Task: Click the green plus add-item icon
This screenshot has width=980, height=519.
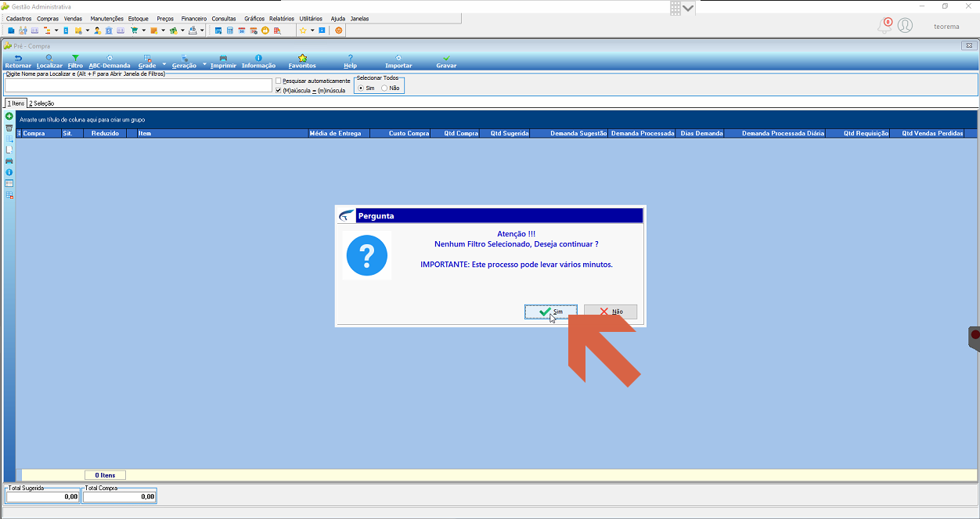Action: tap(9, 116)
